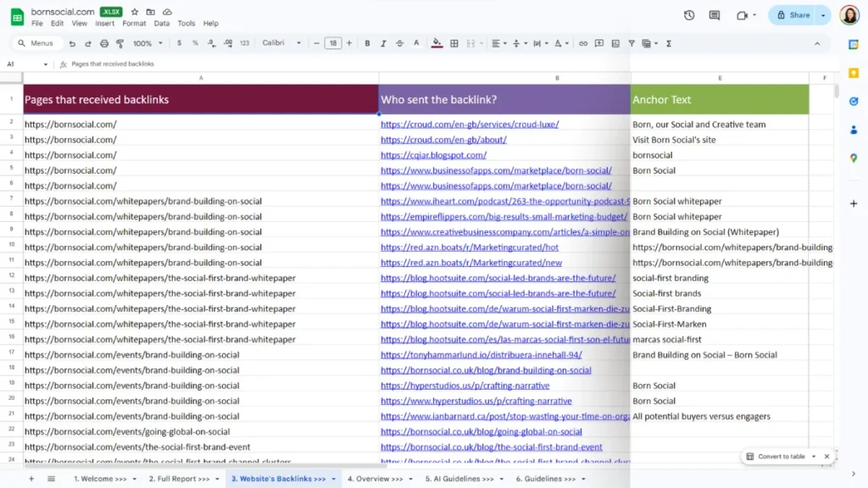Click the Bold formatting icon
This screenshot has width=868, height=488.
coord(367,43)
